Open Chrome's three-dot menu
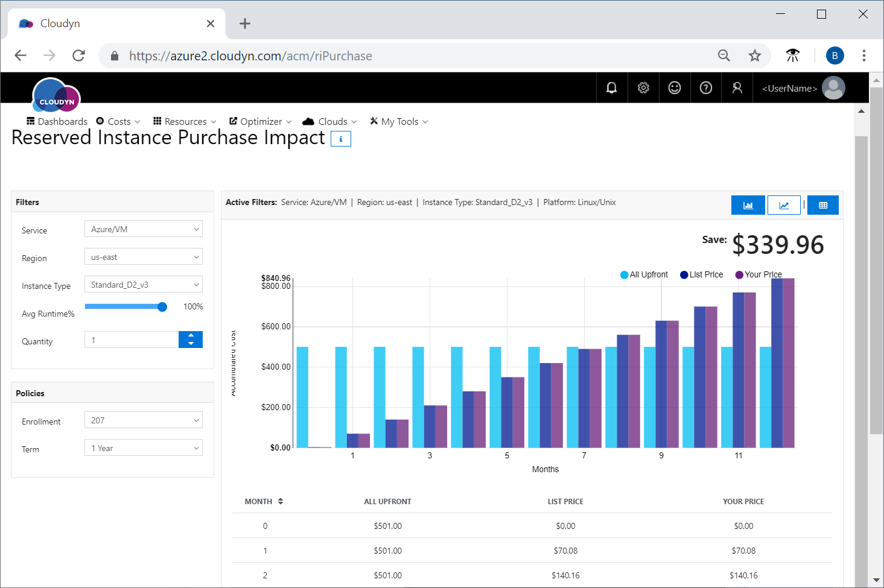Image resolution: width=884 pixels, height=588 pixels. 864,55
